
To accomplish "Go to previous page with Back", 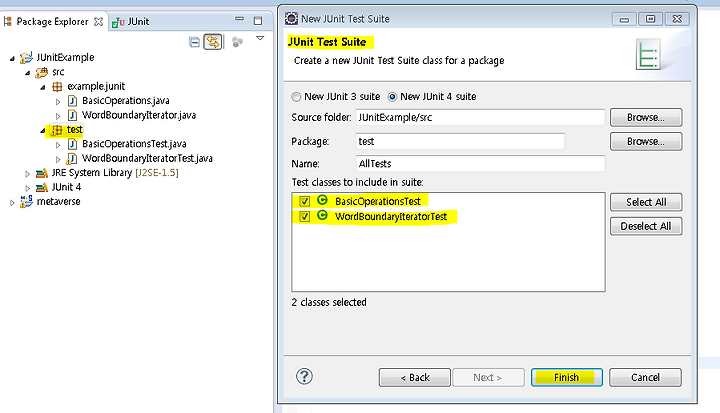I will (415, 377).
